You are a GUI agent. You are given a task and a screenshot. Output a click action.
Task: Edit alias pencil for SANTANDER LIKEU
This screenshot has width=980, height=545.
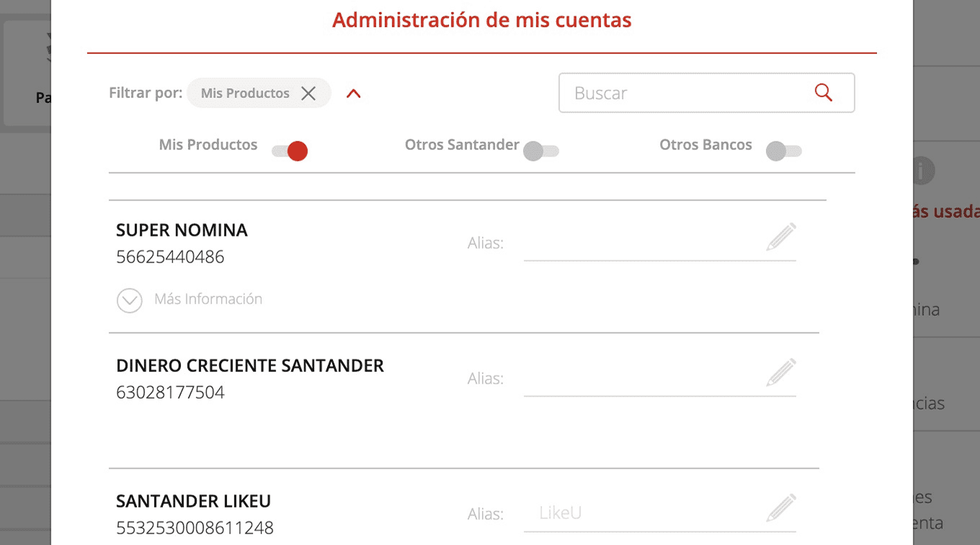click(x=781, y=508)
